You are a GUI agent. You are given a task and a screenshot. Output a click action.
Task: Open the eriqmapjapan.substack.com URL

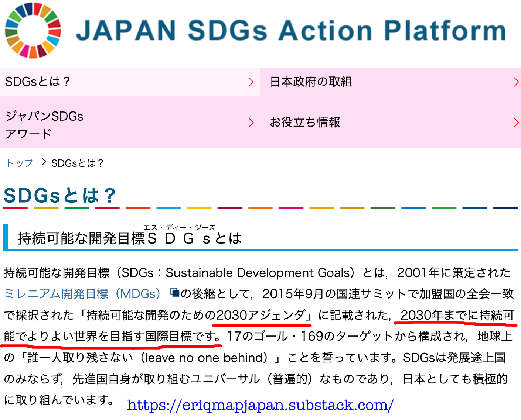(260, 405)
